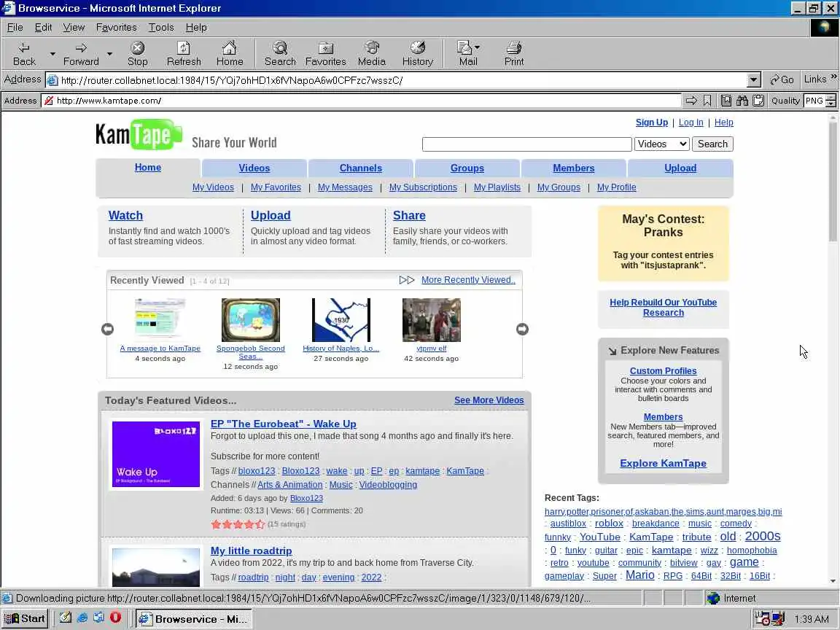This screenshot has width=840, height=630.
Task: Click the star rating on Wake Up video
Action: [238, 524]
